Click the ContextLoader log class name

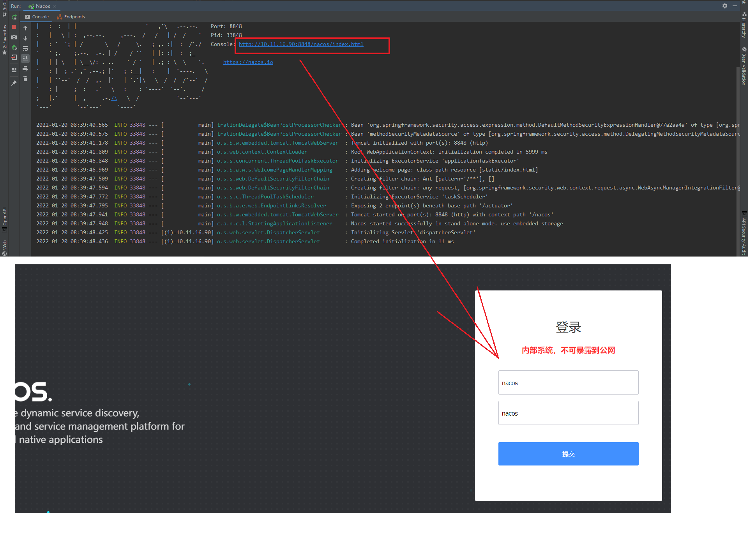(262, 152)
